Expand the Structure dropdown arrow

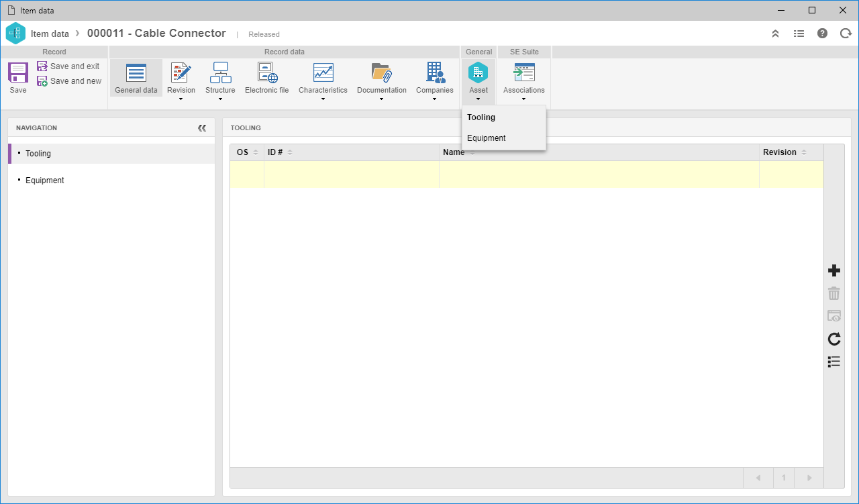(220, 99)
